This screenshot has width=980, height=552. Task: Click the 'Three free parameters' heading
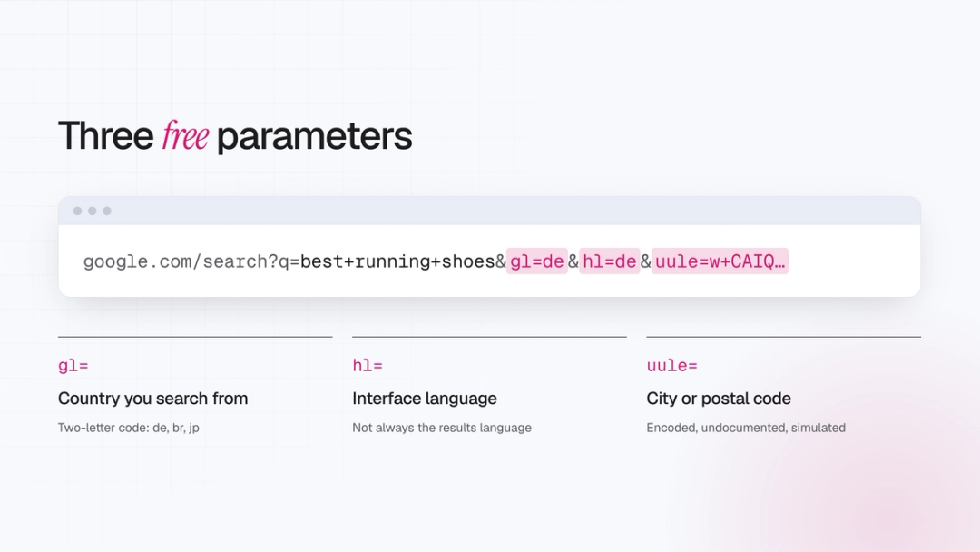[235, 135]
